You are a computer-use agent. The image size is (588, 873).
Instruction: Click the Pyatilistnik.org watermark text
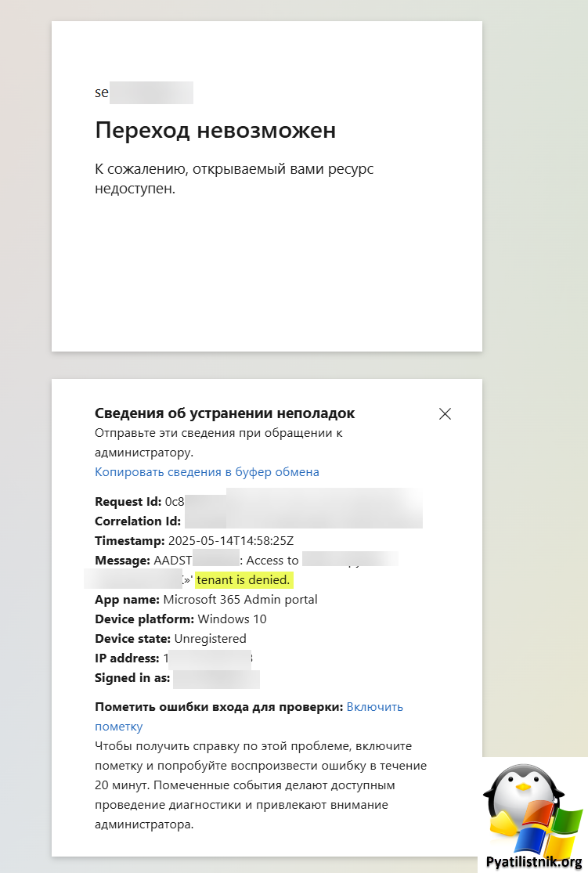click(x=533, y=862)
